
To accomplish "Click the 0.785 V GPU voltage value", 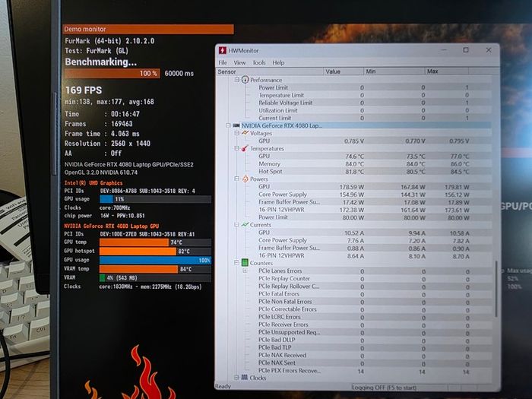I will click(x=354, y=141).
